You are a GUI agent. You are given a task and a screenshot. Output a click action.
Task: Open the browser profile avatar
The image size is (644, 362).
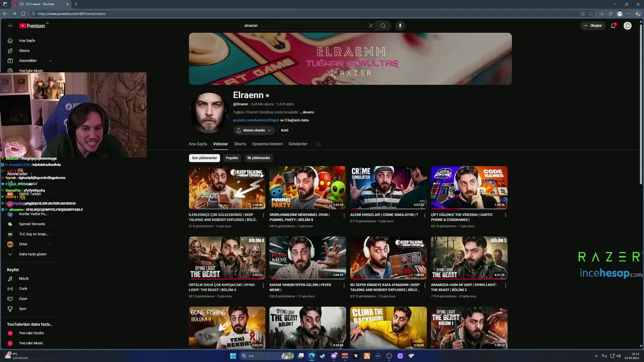pos(620,14)
